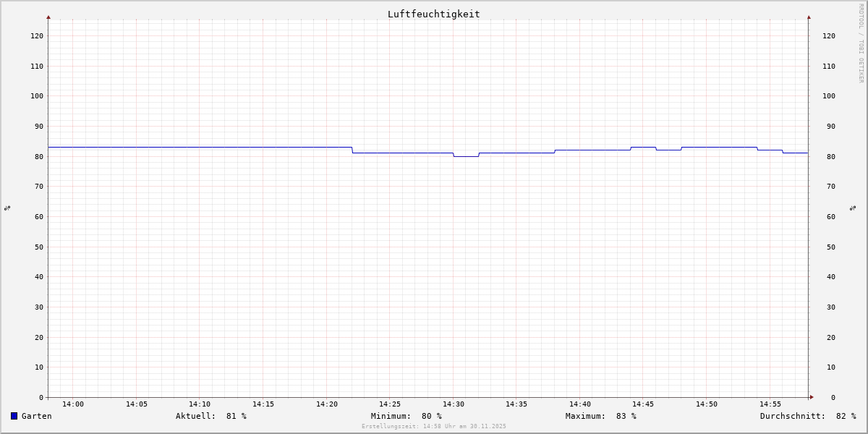868x434 pixels.
Task: Click the % unit label on left axis
Action: tap(7, 208)
